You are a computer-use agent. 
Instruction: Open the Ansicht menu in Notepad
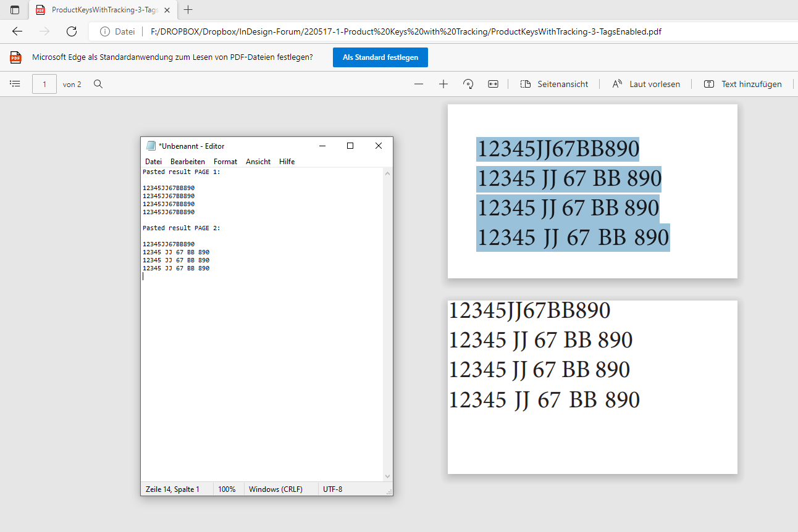[x=258, y=161]
